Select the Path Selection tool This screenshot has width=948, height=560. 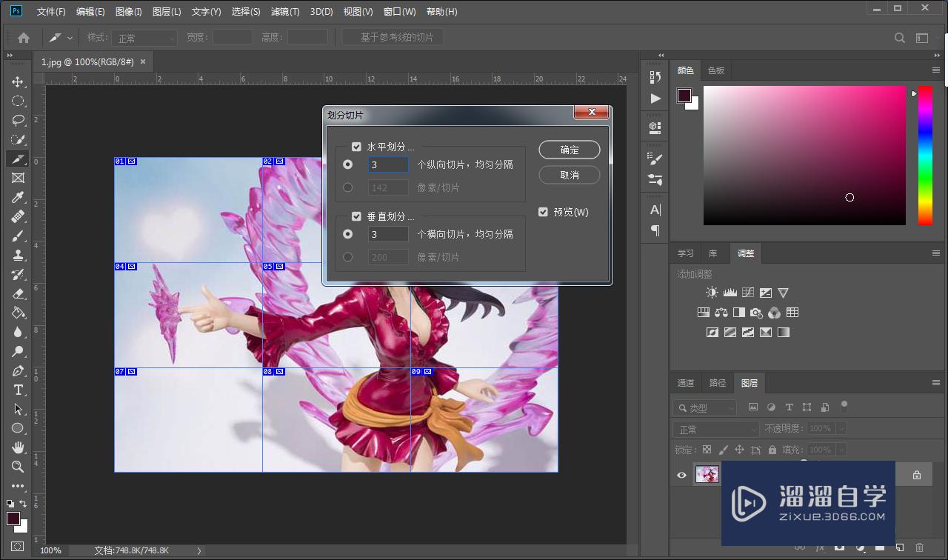point(18,409)
